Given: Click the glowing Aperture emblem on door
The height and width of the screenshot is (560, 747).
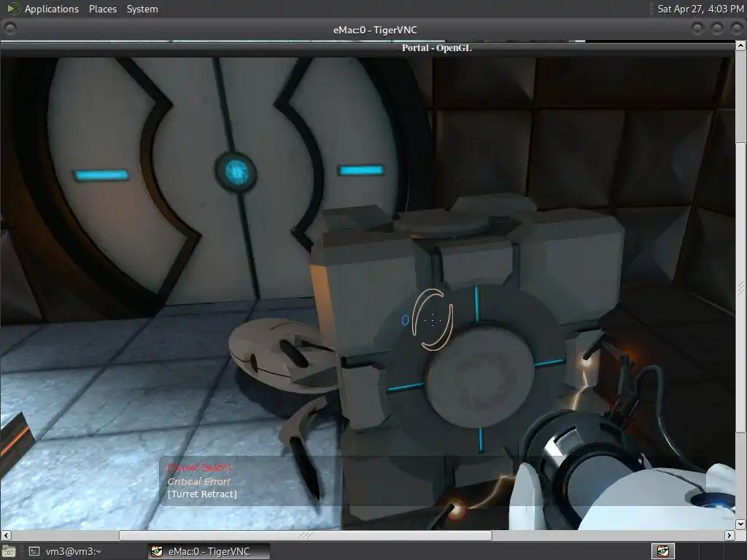Looking at the screenshot, I should 236,172.
